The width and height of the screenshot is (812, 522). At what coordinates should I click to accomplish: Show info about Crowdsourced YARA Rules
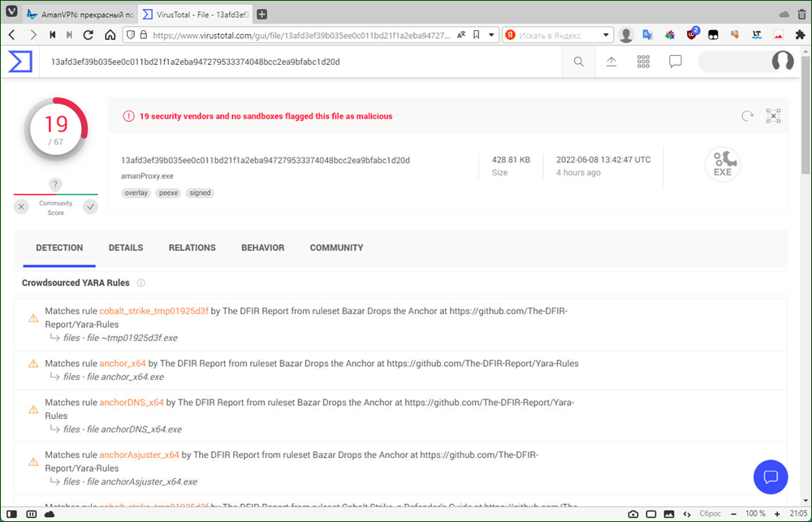pyautogui.click(x=140, y=283)
